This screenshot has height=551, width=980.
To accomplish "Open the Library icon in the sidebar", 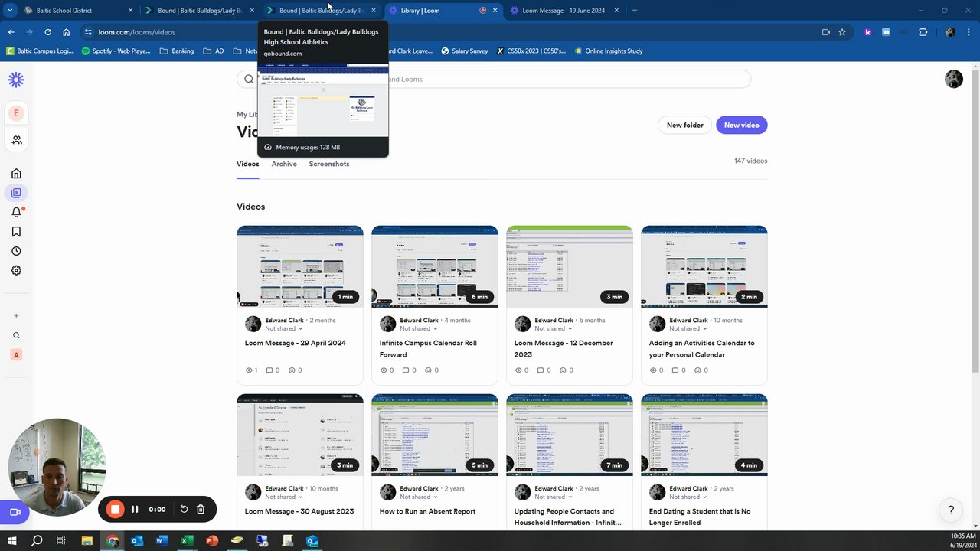I will (x=16, y=193).
